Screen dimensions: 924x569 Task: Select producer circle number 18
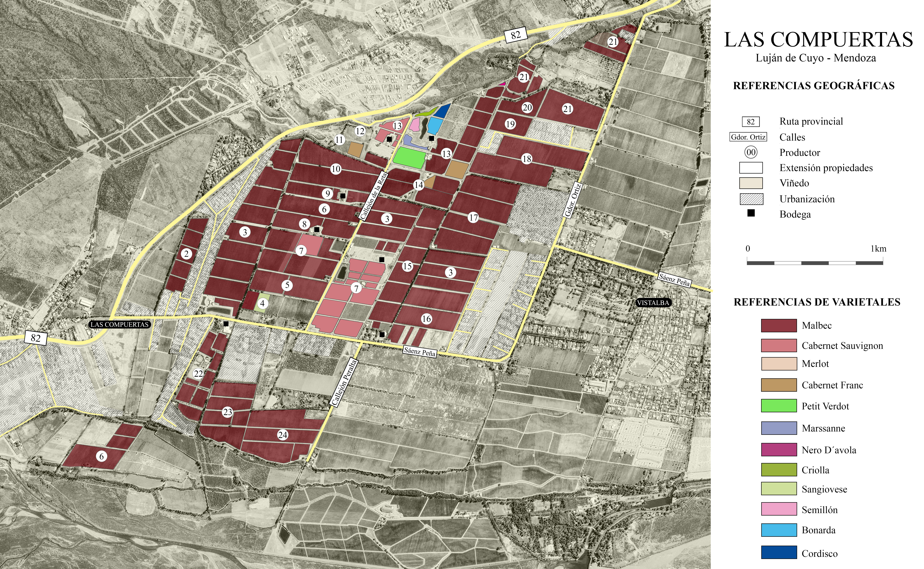pyautogui.click(x=527, y=159)
